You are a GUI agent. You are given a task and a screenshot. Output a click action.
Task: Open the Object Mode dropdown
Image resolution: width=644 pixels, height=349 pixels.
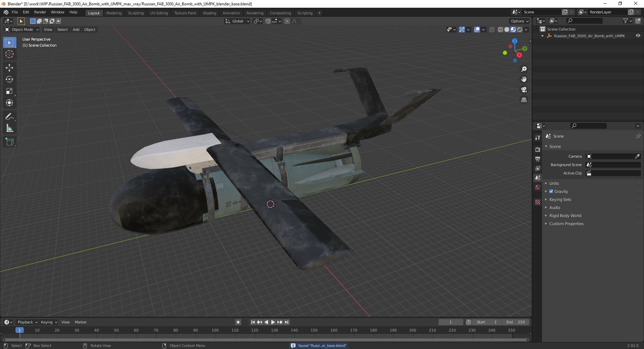[22, 30]
